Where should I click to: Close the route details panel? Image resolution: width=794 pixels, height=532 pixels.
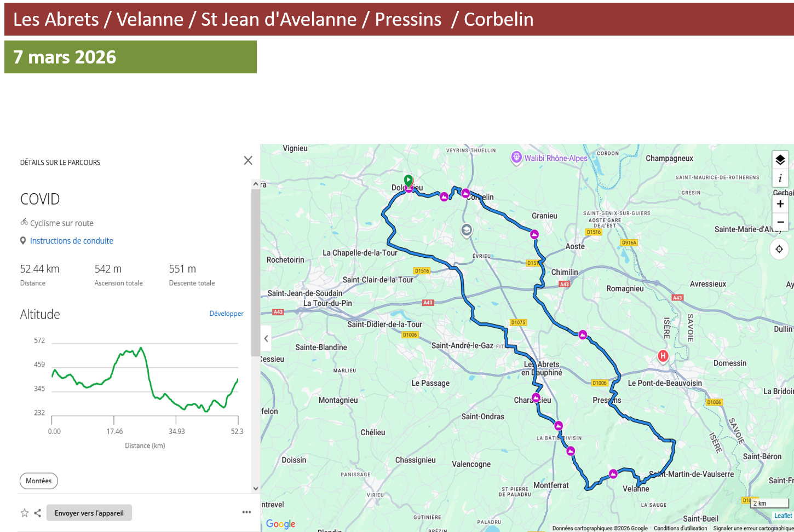click(x=248, y=160)
